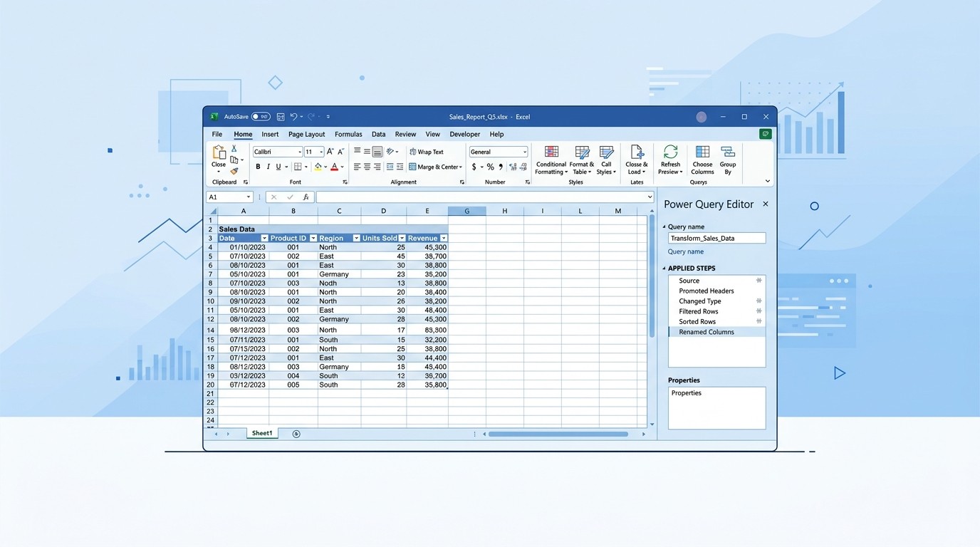Image resolution: width=980 pixels, height=547 pixels.
Task: Open the File menu
Action: point(217,134)
